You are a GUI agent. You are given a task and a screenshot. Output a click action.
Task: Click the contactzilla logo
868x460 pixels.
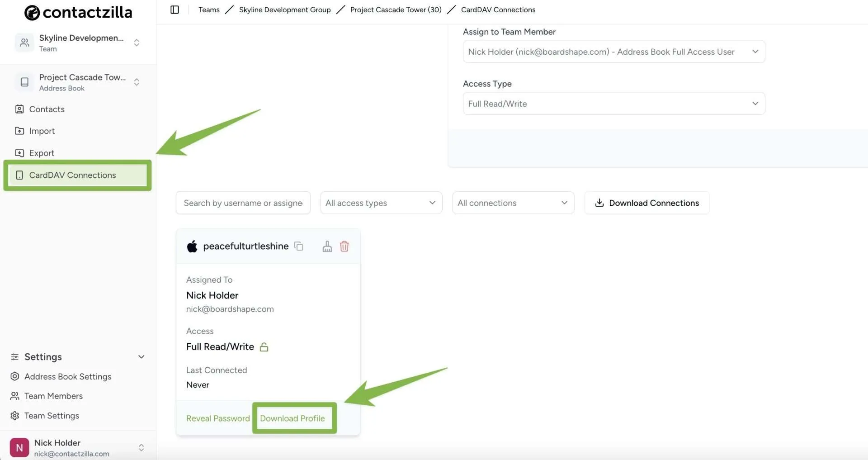tap(78, 12)
